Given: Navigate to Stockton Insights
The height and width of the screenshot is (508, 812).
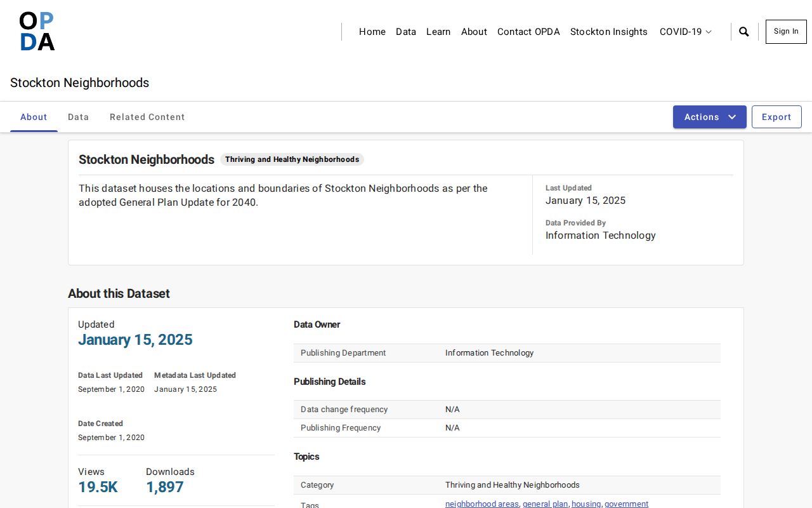Looking at the screenshot, I should coord(609,32).
